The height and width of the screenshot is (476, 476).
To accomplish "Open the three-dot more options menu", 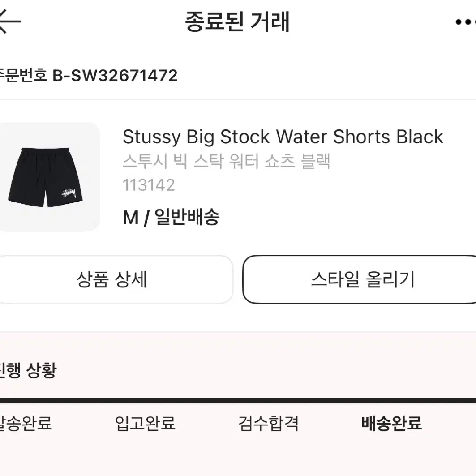I will click(x=466, y=22).
